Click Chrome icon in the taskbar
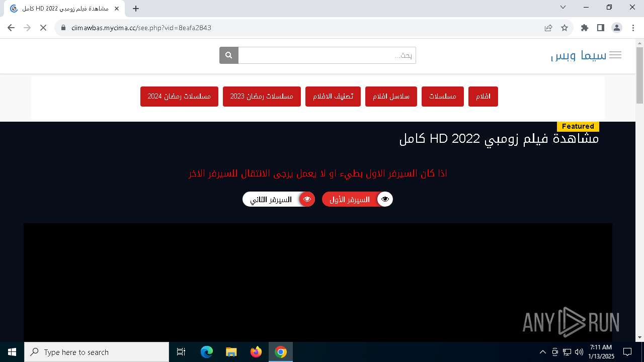This screenshot has width=644, height=362. click(x=281, y=352)
